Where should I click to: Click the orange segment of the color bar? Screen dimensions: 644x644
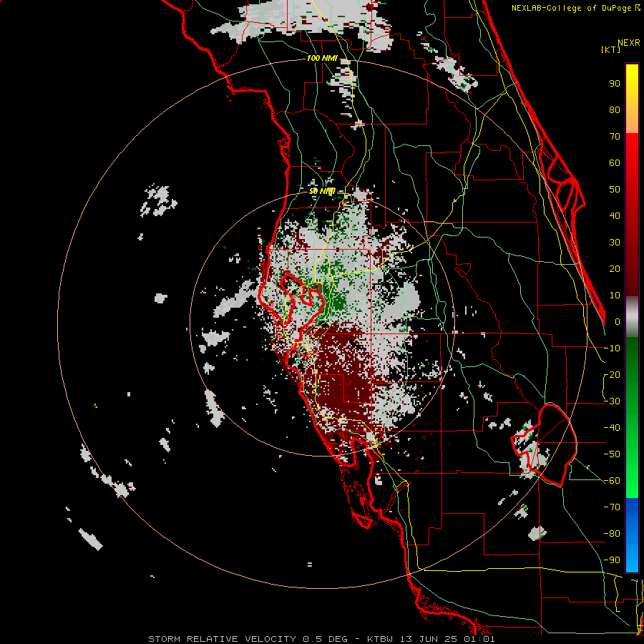click(x=632, y=120)
